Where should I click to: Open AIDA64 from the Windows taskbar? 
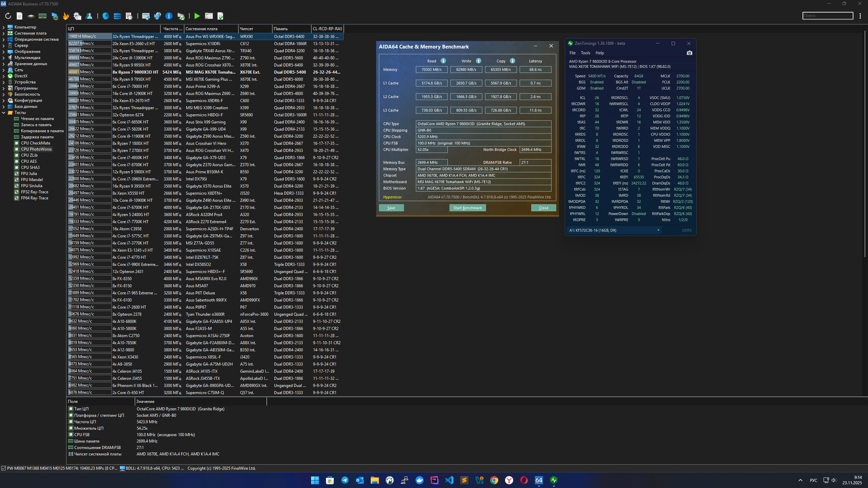539,480
